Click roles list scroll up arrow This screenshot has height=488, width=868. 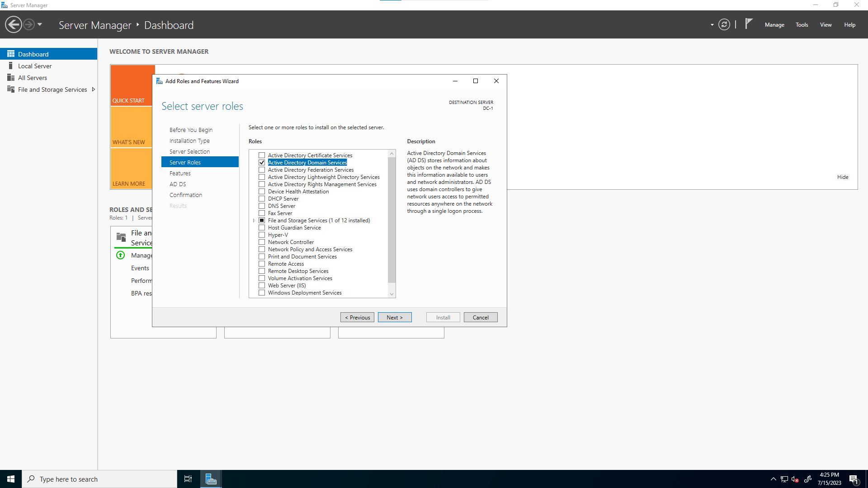[x=392, y=154]
